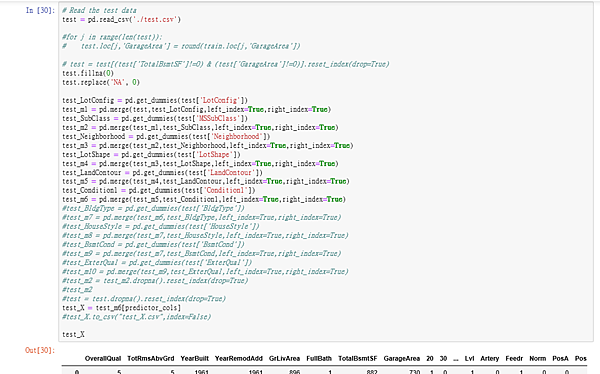Click the Lvl column header
The height and width of the screenshot is (374, 600).
[x=470, y=359]
